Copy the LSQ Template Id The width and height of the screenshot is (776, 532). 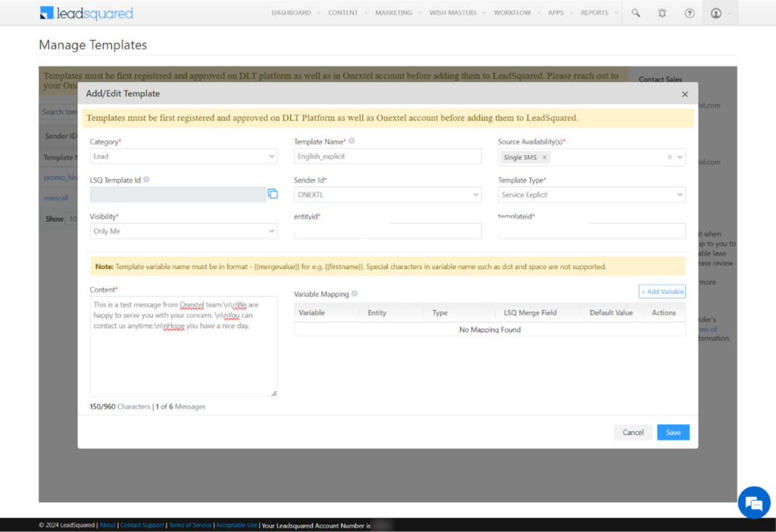click(x=273, y=193)
